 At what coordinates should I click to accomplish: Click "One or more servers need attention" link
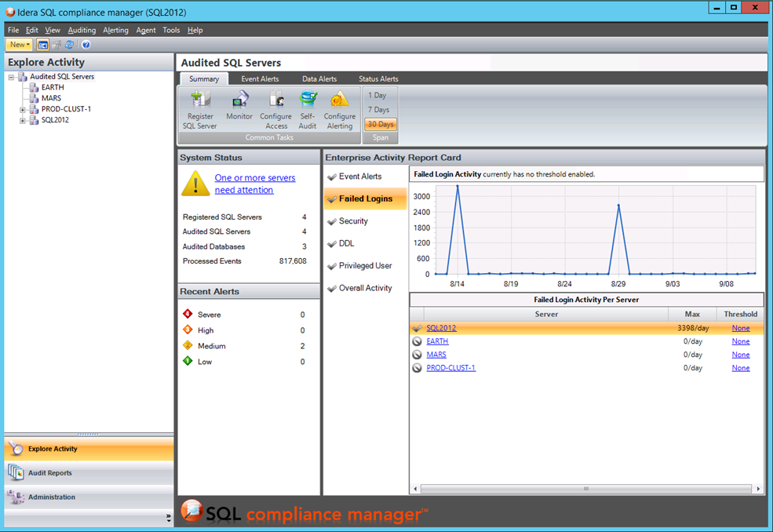click(254, 184)
